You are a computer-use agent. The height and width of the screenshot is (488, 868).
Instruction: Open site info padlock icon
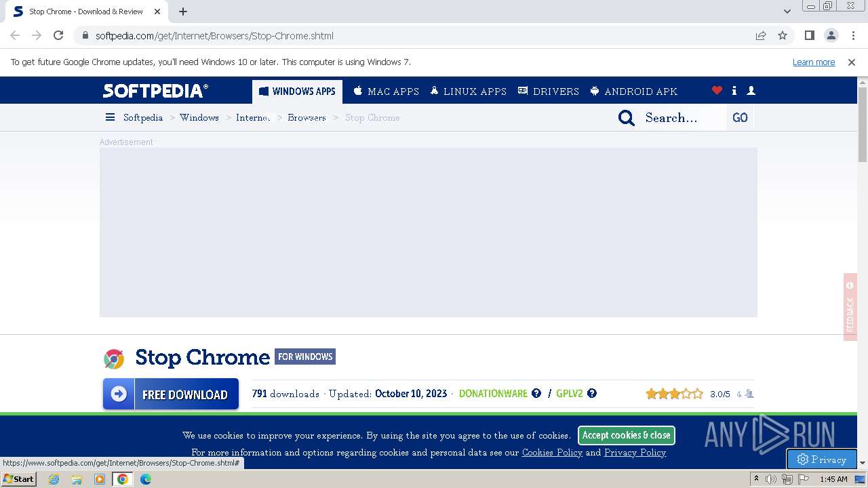pos(85,35)
